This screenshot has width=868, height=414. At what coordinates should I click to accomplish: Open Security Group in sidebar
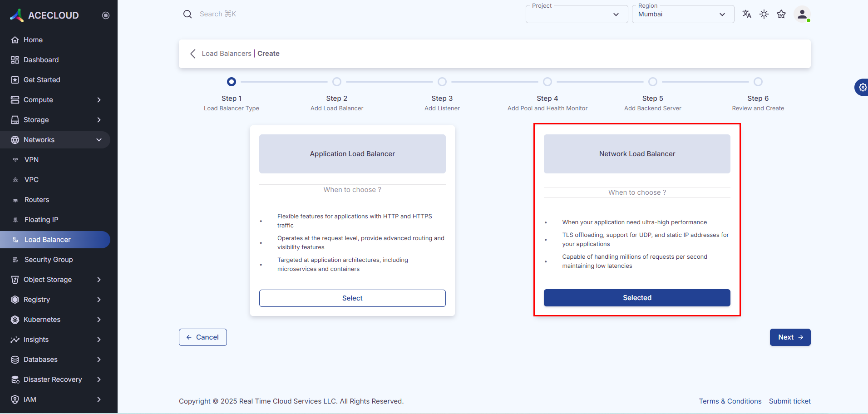click(49, 260)
